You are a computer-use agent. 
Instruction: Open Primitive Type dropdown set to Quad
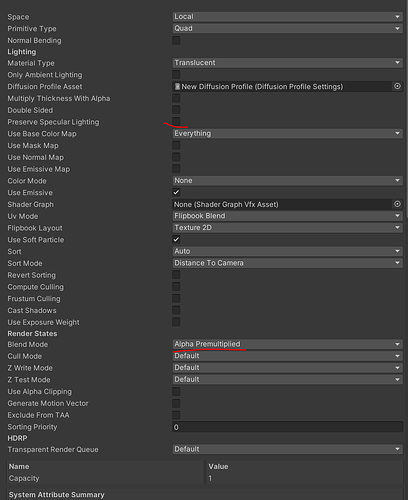288,28
